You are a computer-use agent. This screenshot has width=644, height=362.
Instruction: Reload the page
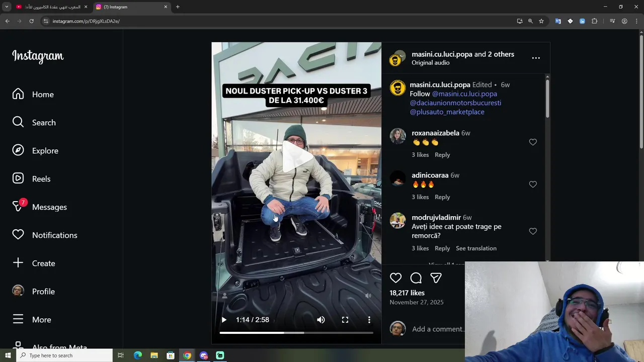(31, 21)
